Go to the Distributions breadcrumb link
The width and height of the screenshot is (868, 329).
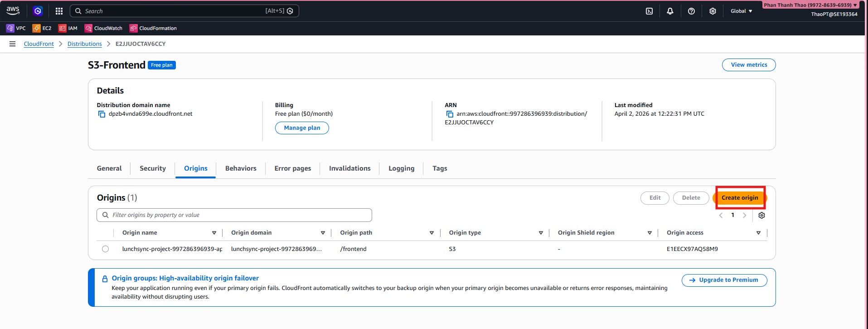[85, 44]
